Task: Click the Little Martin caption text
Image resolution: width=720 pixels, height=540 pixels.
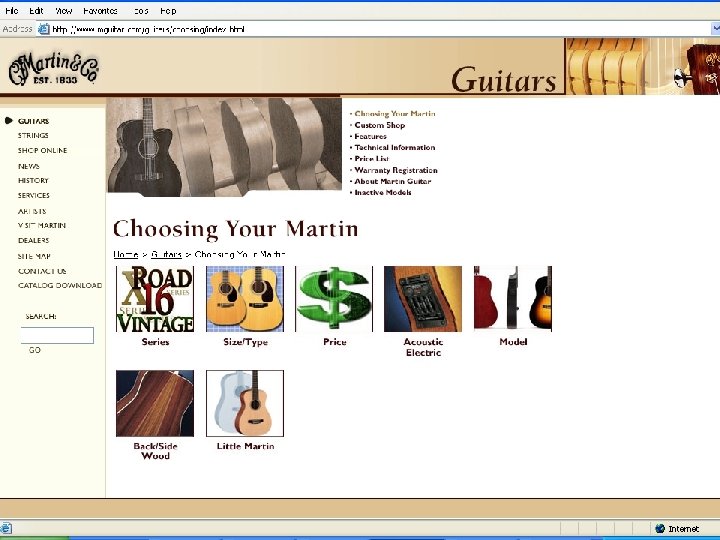Action: point(245,446)
